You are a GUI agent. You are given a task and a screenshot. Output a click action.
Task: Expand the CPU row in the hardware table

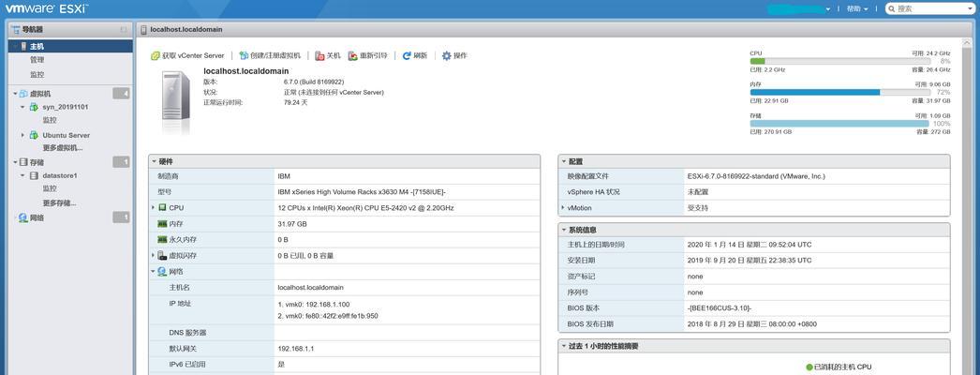[x=153, y=207]
